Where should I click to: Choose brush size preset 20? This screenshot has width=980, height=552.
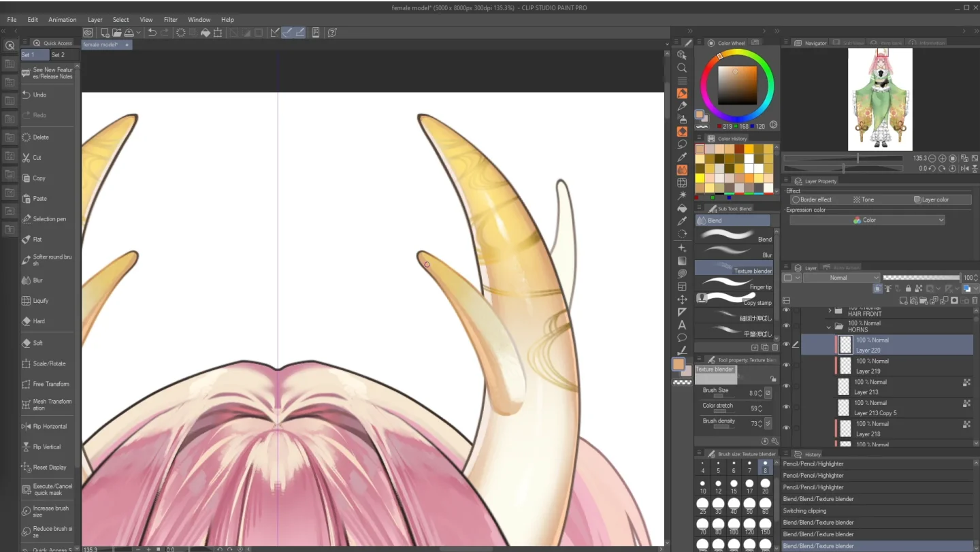tap(765, 487)
